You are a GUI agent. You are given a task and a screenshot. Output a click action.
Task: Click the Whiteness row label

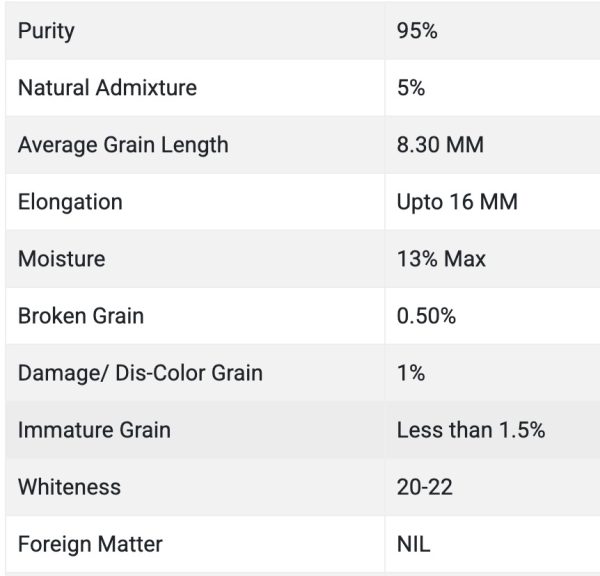[x=69, y=487]
